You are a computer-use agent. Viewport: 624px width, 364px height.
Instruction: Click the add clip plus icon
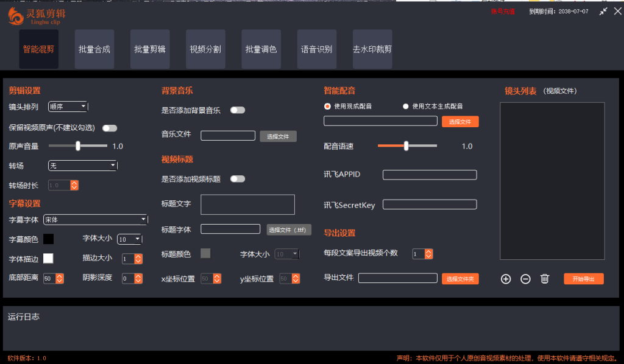coord(506,279)
